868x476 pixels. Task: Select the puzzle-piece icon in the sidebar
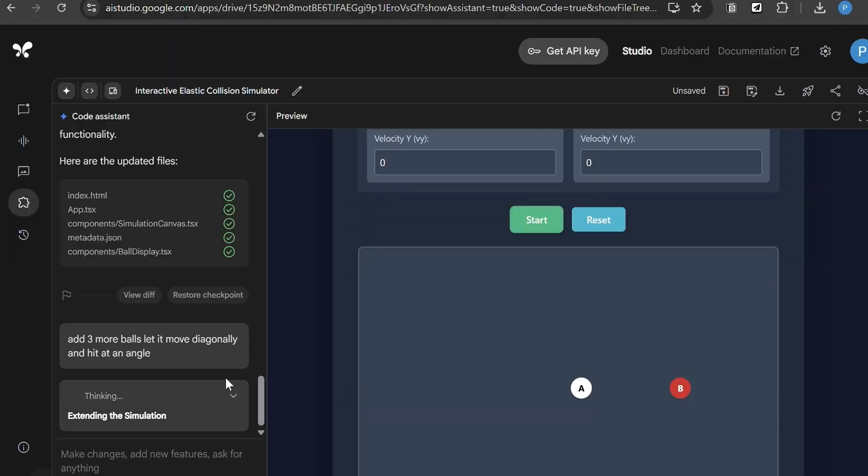click(23, 203)
